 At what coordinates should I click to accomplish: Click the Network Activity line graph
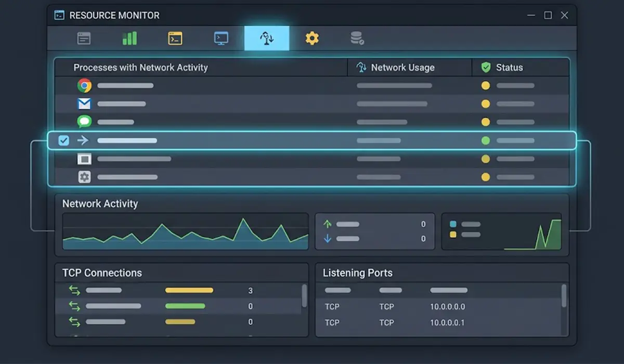click(x=185, y=231)
